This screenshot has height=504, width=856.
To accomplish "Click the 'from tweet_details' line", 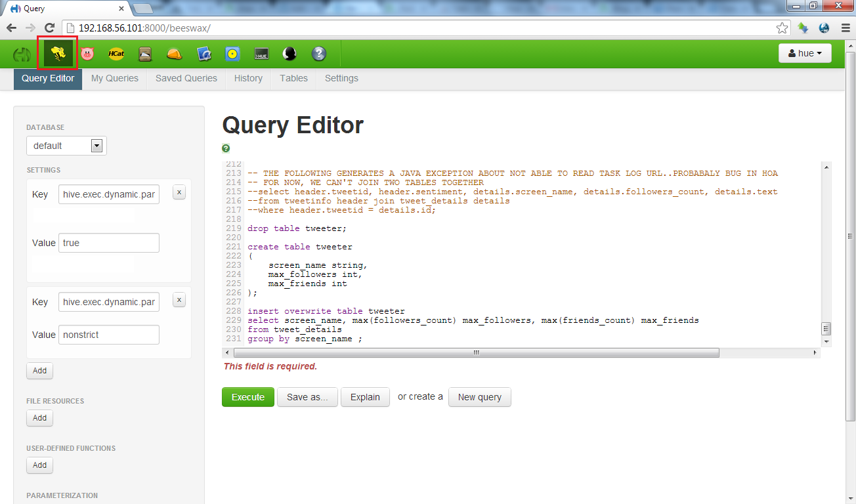I will (x=295, y=329).
